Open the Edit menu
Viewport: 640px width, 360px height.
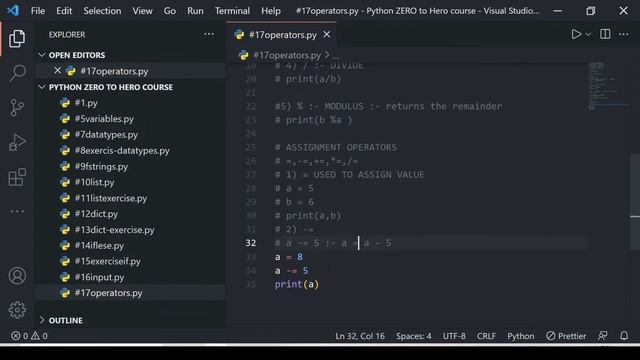pyautogui.click(x=64, y=11)
